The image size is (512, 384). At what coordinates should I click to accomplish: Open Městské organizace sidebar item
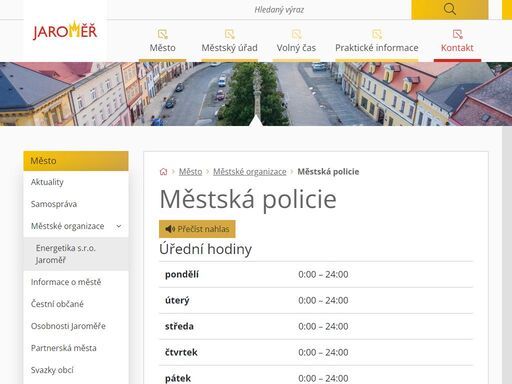coord(67,226)
